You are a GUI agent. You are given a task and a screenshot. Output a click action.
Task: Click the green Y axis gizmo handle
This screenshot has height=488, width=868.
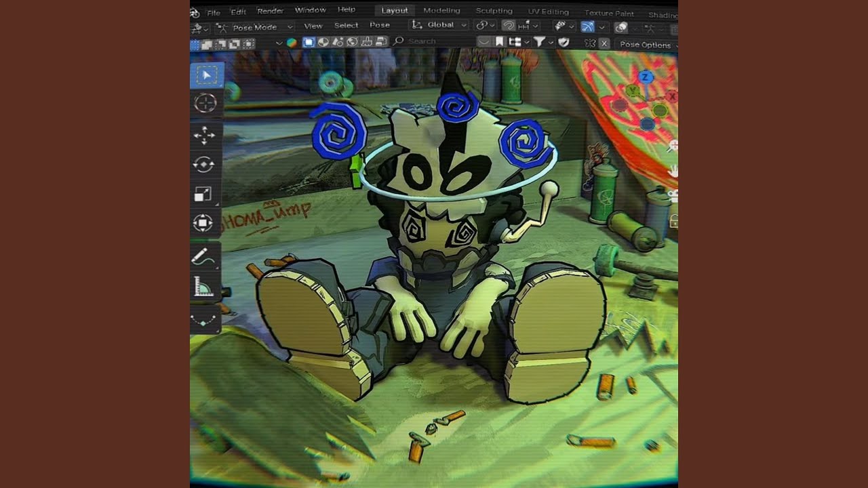633,90
